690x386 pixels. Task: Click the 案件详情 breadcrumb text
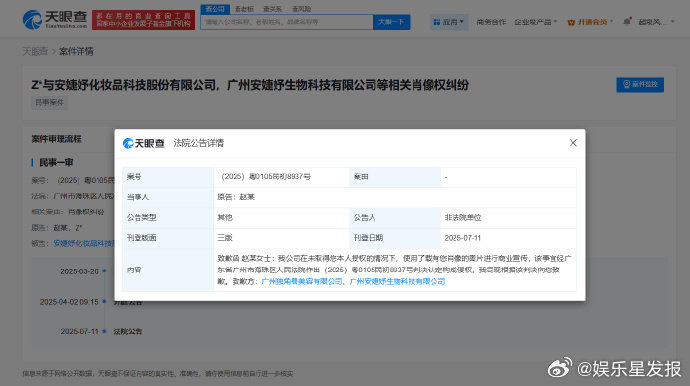pos(76,51)
